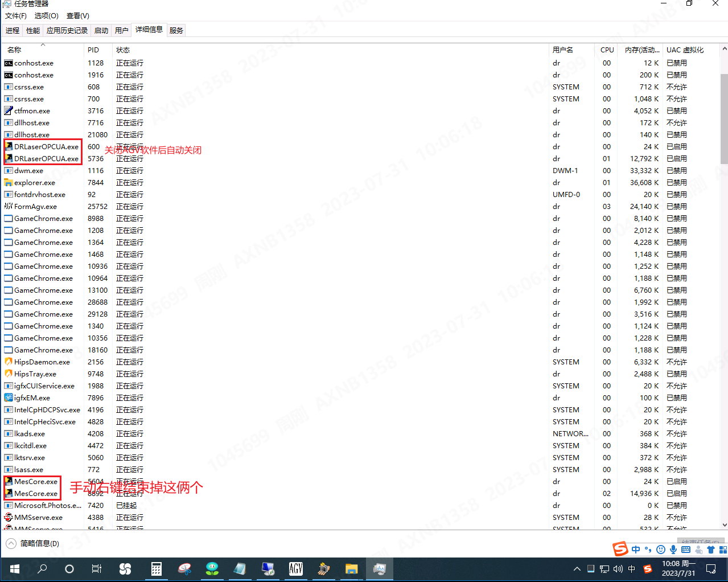The image size is (728, 582).
Task: Click the Task Manager taskbar icon
Action: click(380, 568)
